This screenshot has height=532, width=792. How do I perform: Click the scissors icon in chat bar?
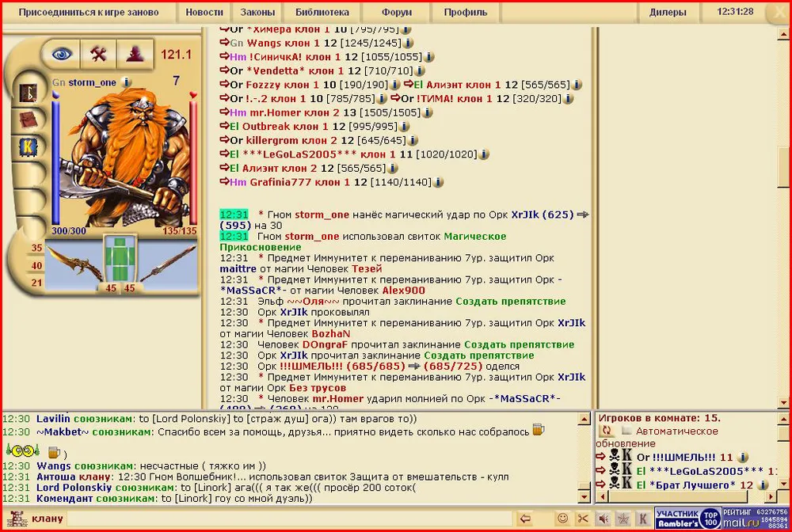click(584, 519)
